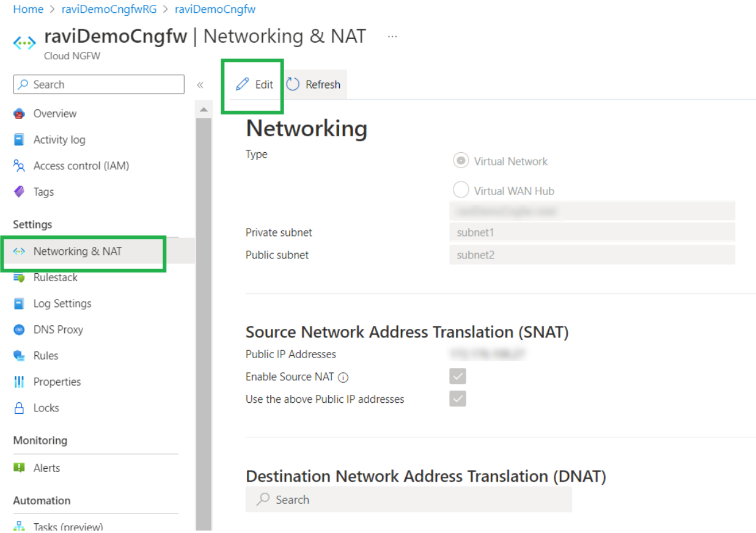The image size is (756, 533).
Task: Open the Log Settings menu item
Action: (62, 304)
